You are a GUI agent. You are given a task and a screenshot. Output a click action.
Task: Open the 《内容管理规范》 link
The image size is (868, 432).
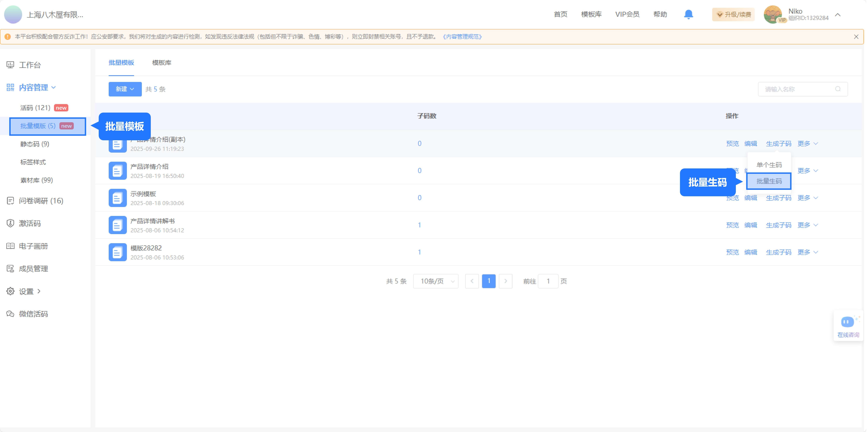[463, 37]
